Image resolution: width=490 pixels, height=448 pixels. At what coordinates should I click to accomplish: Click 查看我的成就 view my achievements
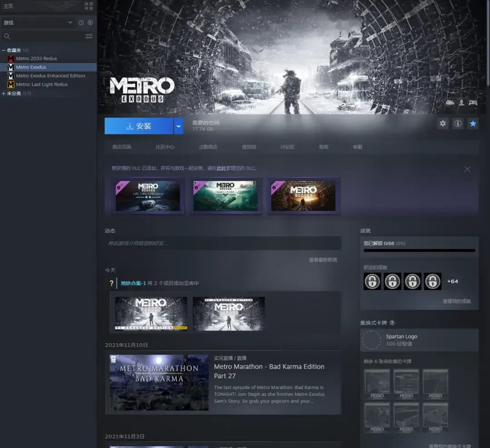tap(457, 301)
